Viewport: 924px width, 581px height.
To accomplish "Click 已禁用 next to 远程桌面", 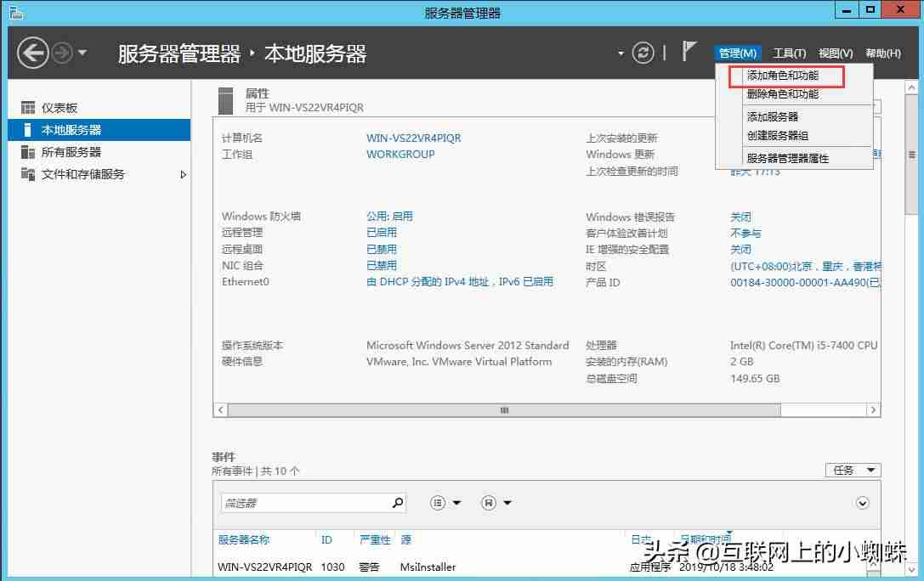I will coord(382,249).
